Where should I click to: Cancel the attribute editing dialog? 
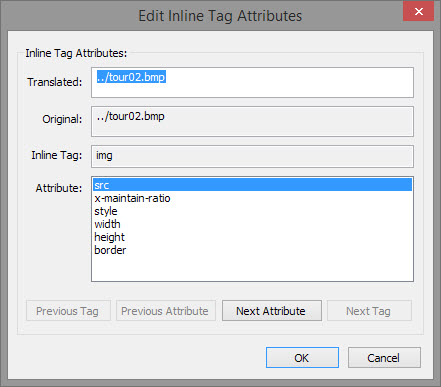(x=384, y=358)
